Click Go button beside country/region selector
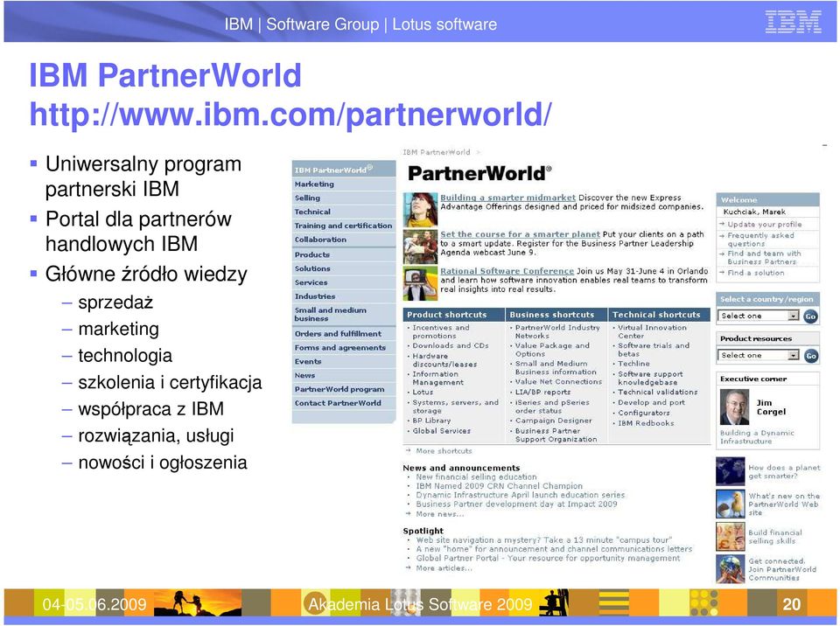The width and height of the screenshot is (840, 626). click(810, 316)
